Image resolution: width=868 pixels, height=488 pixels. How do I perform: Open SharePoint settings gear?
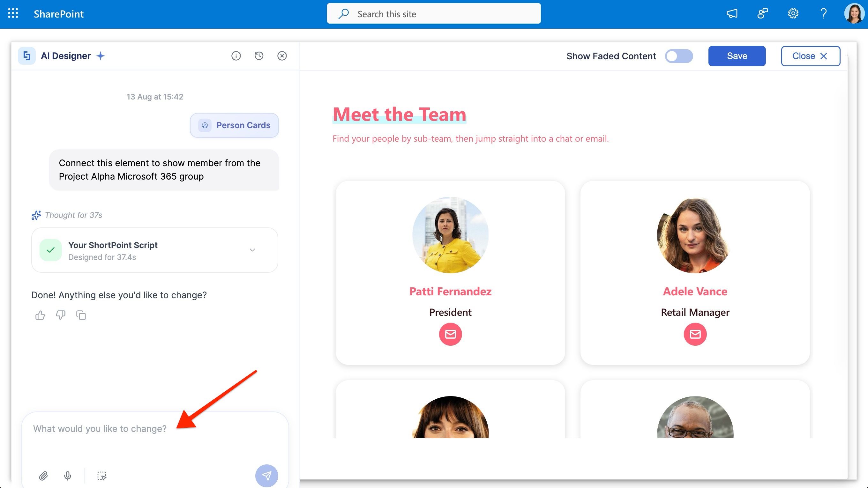tap(793, 13)
